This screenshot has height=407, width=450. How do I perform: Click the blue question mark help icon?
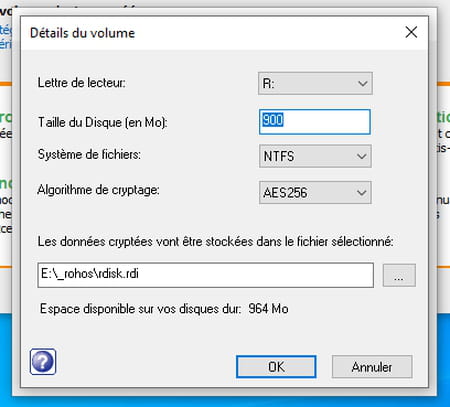coord(43,362)
